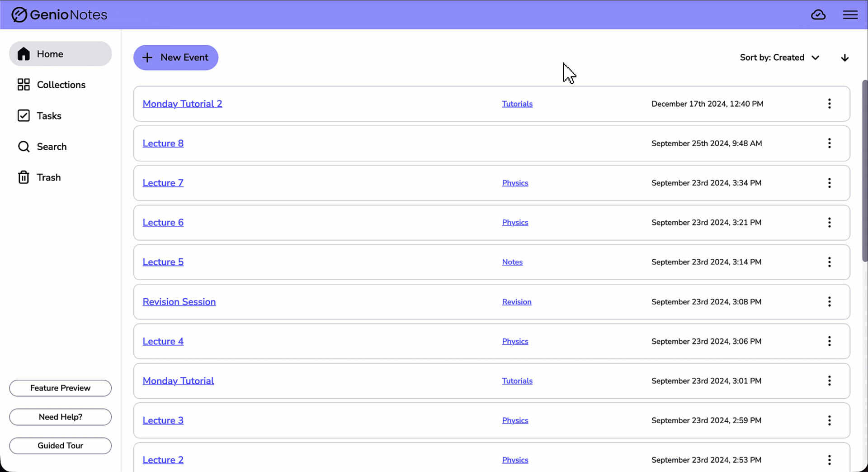Open Tutorials collection for Monday Tutorial 2
Image resolution: width=868 pixels, height=472 pixels.
tap(517, 104)
